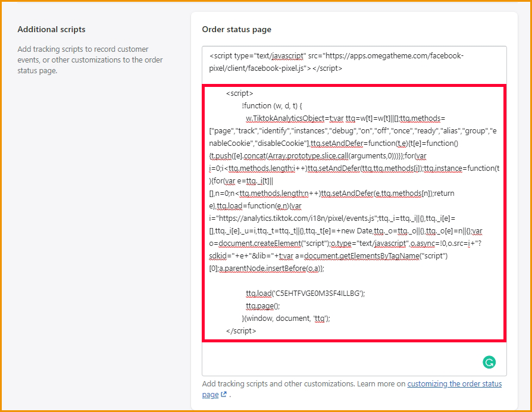Click the 'Order status page' heading
Image resolution: width=532 pixels, height=412 pixels.
coord(236,29)
